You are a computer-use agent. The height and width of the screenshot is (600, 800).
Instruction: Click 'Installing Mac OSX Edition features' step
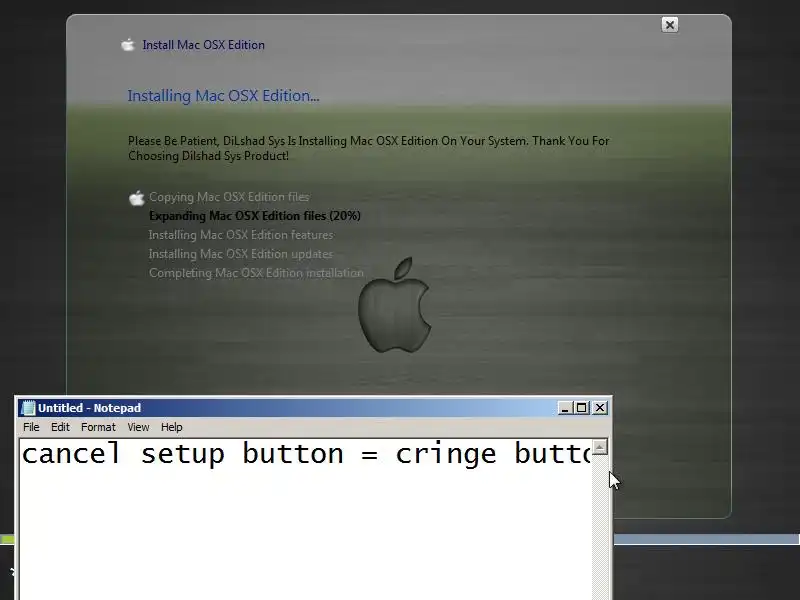tap(241, 235)
